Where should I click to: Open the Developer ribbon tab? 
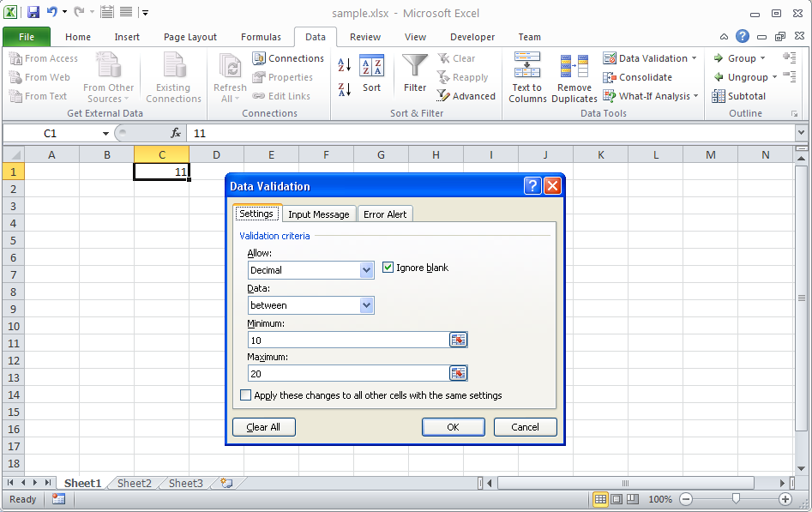pos(472,37)
